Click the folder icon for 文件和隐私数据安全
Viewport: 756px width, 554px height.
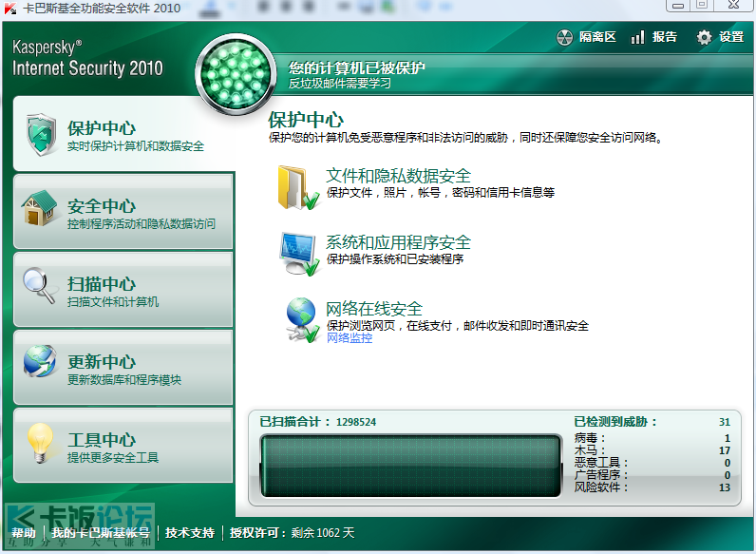click(298, 187)
